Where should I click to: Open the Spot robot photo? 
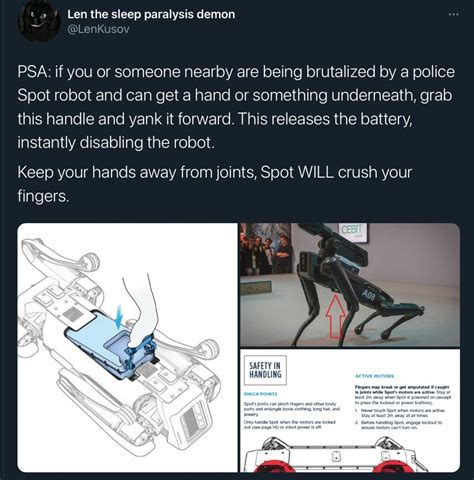pyautogui.click(x=350, y=285)
